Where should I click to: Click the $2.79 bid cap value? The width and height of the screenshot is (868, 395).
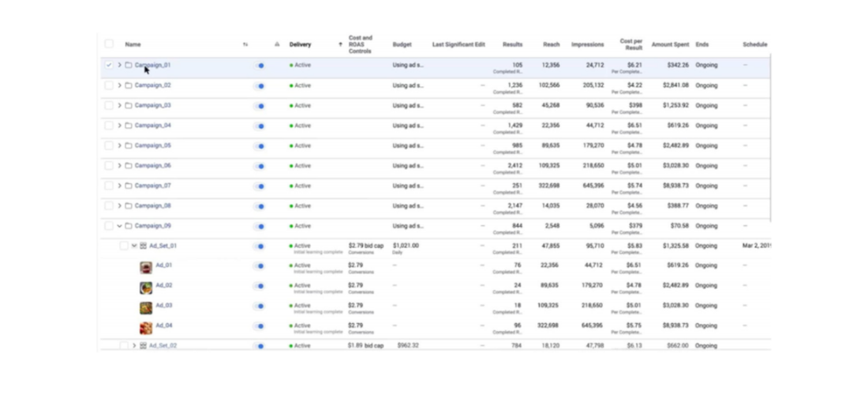pos(366,246)
